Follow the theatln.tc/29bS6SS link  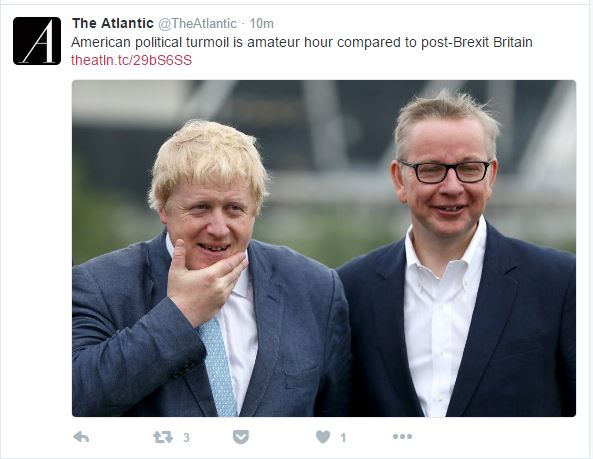click(x=132, y=60)
